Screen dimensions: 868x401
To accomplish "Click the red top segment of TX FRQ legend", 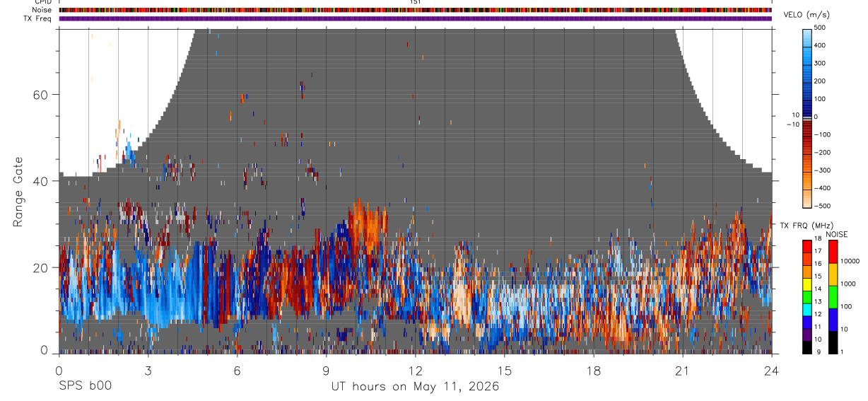I will (807, 247).
